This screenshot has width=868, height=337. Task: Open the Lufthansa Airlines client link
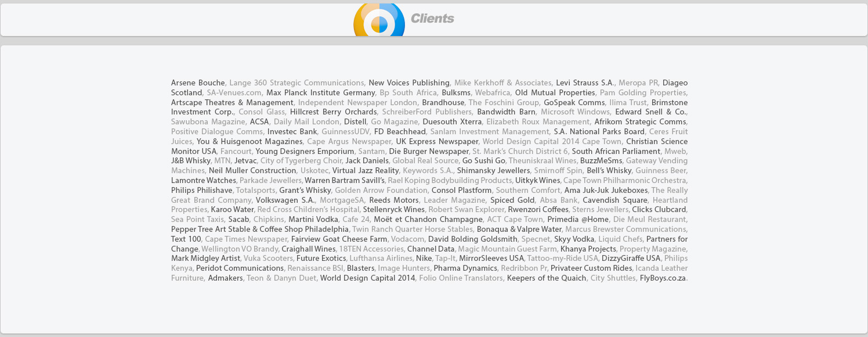click(381, 259)
